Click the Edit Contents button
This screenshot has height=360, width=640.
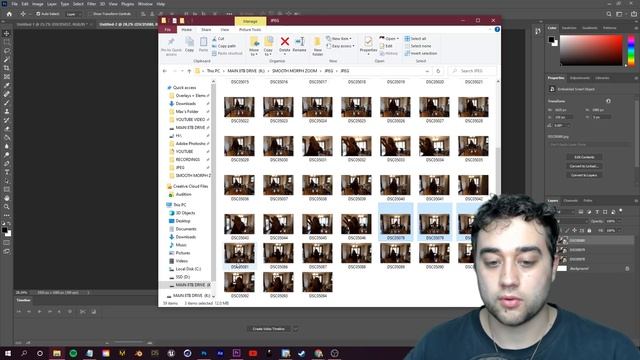584,157
